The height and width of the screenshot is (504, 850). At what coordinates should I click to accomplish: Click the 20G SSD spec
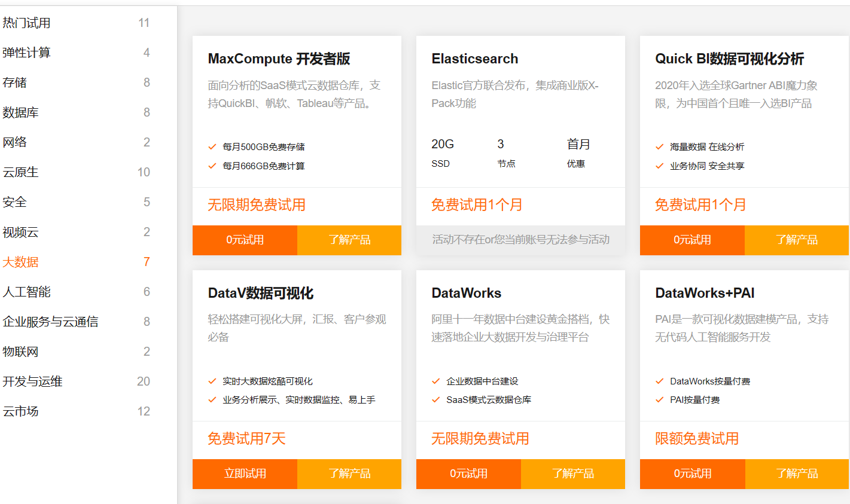[x=443, y=153]
